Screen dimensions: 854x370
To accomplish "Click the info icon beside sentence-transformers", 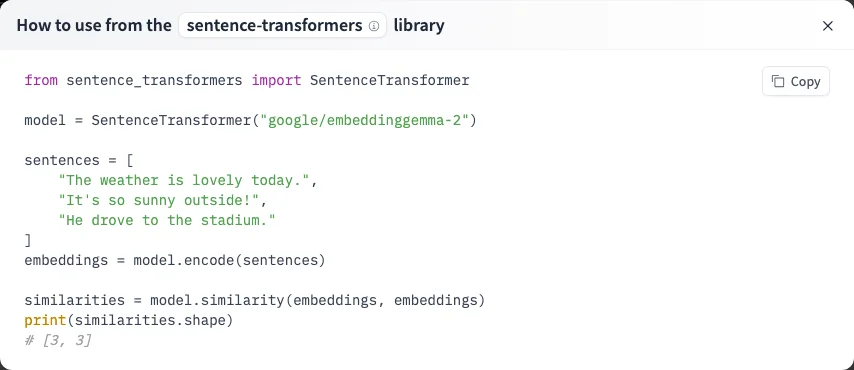I will [x=374, y=26].
